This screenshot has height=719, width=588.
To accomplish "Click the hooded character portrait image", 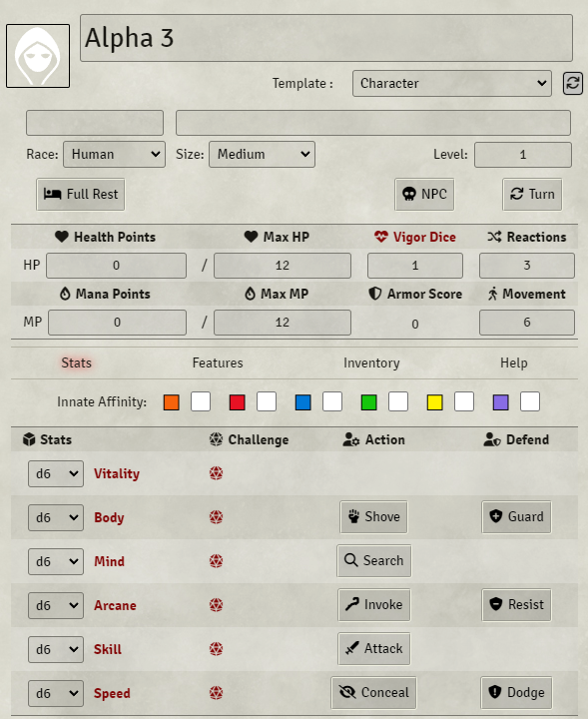I will pos(38,56).
